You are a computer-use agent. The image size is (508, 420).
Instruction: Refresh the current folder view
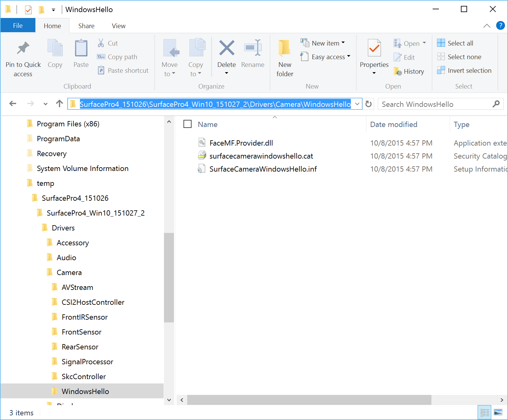click(369, 104)
